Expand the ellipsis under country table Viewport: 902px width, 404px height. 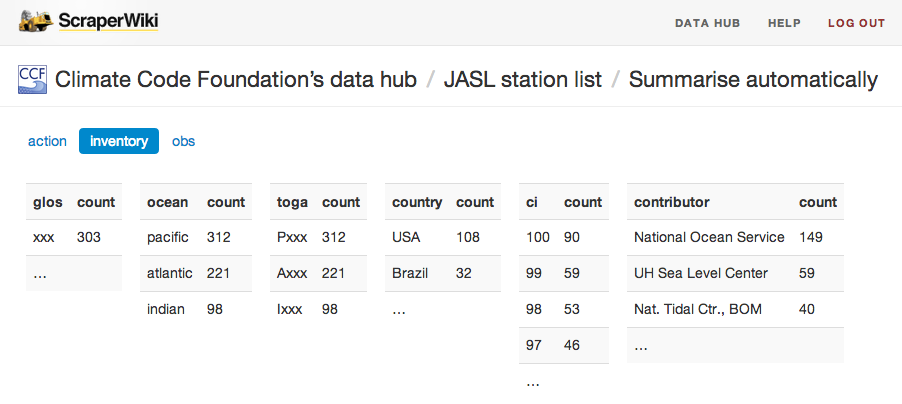[x=443, y=309]
